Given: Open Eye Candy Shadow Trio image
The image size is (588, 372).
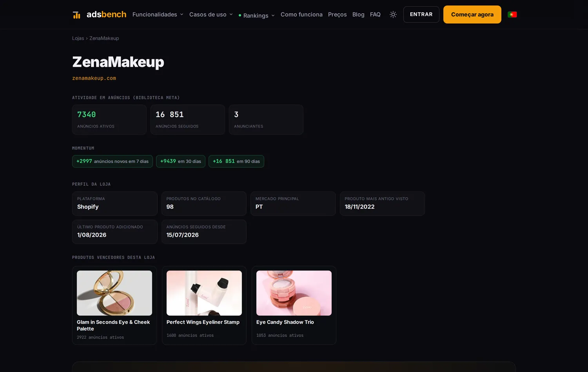Looking at the screenshot, I should tap(294, 293).
